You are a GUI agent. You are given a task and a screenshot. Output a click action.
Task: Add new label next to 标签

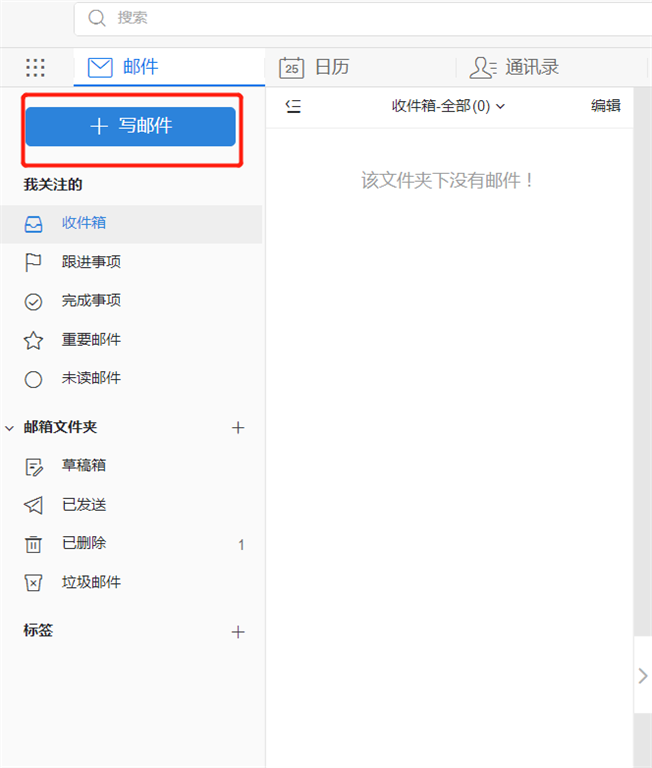pyautogui.click(x=238, y=632)
